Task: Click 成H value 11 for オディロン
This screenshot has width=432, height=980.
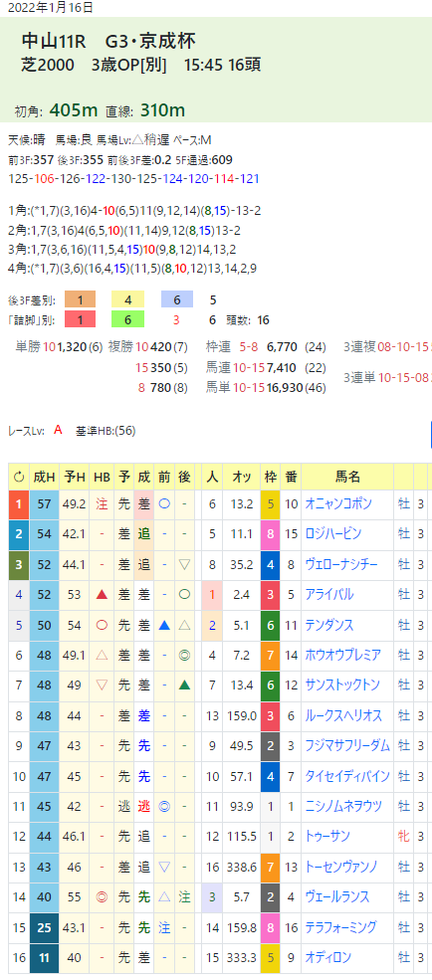Action: click(45, 957)
